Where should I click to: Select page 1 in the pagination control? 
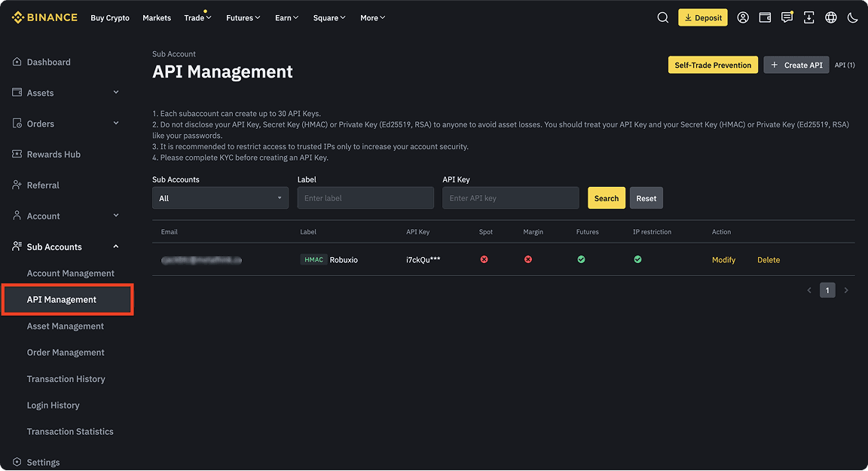coord(827,289)
